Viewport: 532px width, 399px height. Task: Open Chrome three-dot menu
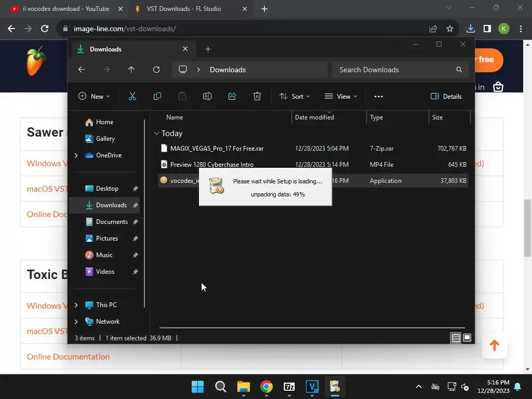(x=521, y=29)
